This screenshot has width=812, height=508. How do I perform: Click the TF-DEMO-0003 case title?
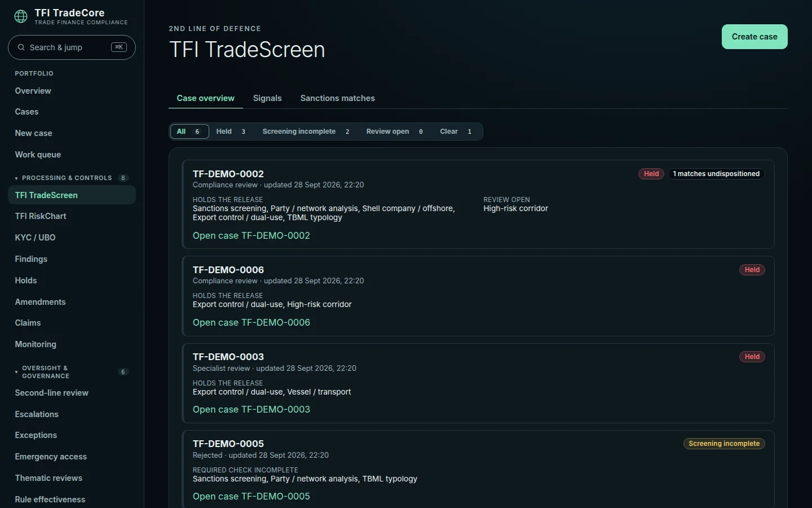tap(228, 357)
